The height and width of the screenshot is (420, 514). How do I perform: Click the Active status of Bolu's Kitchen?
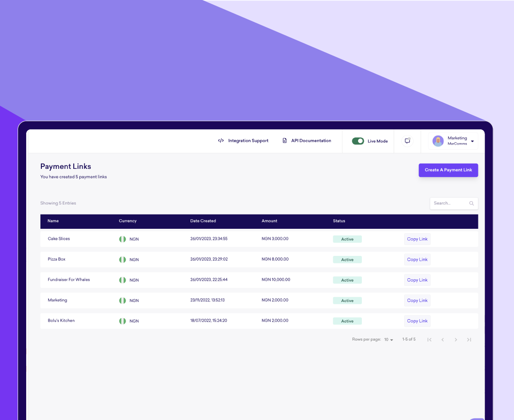pyautogui.click(x=347, y=321)
